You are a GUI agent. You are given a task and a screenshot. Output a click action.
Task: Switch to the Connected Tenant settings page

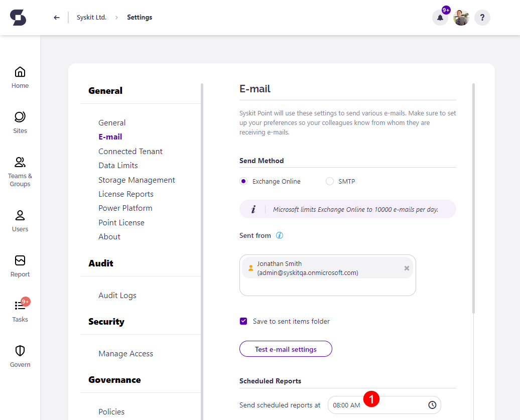pyautogui.click(x=130, y=151)
